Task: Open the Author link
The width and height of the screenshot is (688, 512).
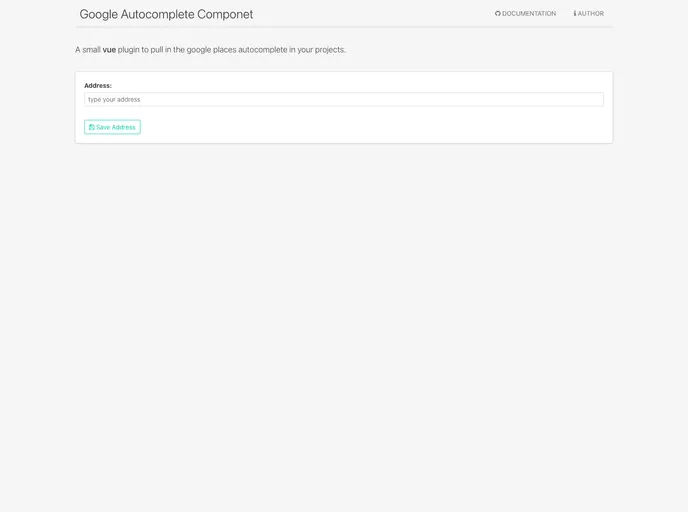Action: click(588, 14)
